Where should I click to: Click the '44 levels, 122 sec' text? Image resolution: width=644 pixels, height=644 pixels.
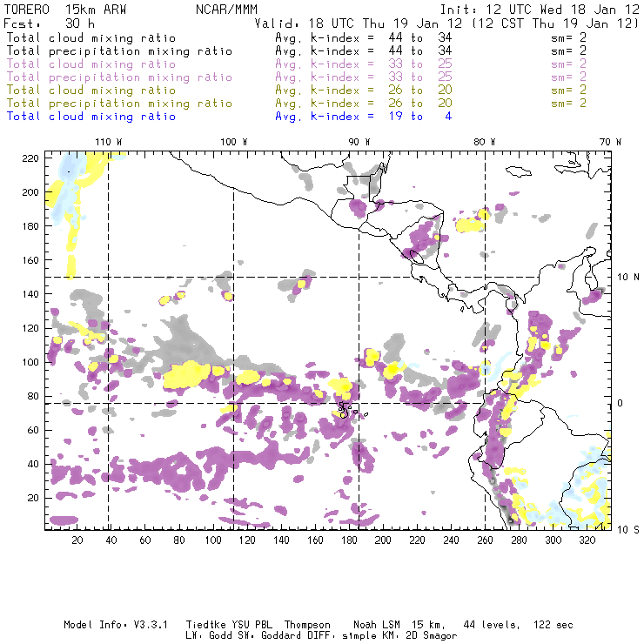(518, 625)
